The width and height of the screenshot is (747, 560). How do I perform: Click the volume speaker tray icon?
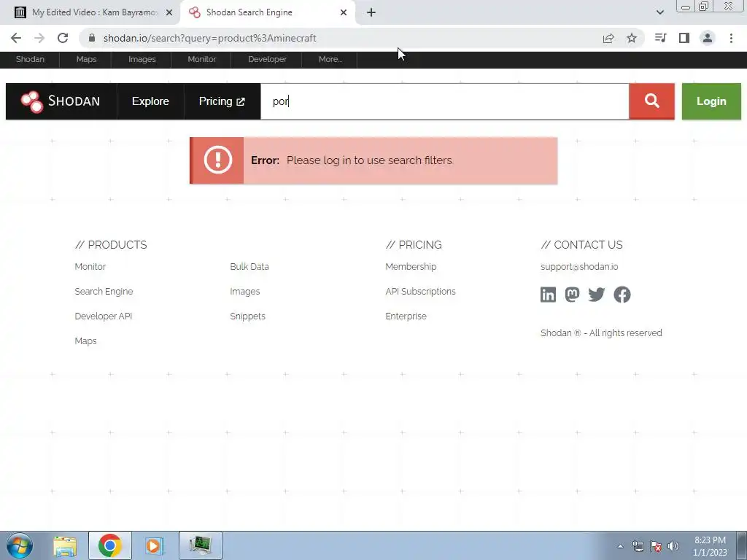(673, 546)
